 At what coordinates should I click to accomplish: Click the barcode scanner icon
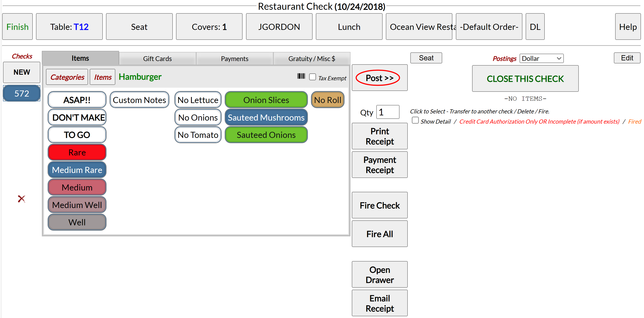tap(301, 76)
